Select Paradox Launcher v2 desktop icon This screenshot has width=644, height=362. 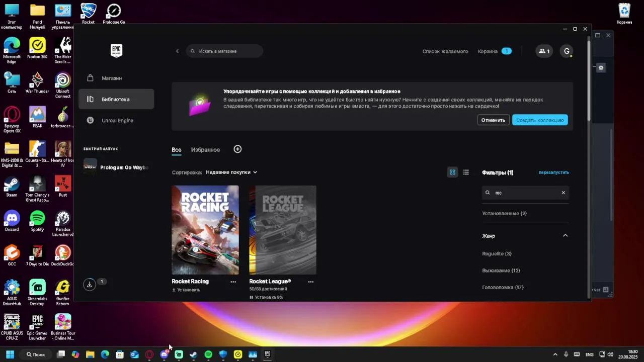63,224
